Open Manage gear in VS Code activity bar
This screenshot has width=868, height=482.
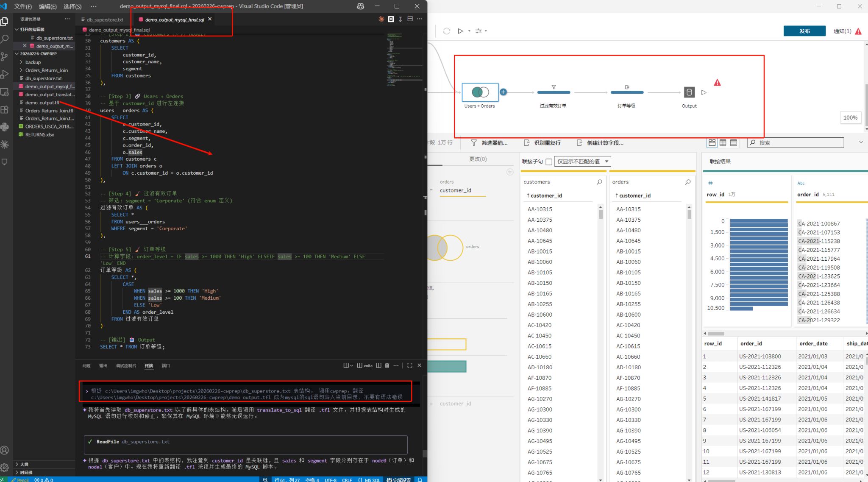(x=5, y=468)
